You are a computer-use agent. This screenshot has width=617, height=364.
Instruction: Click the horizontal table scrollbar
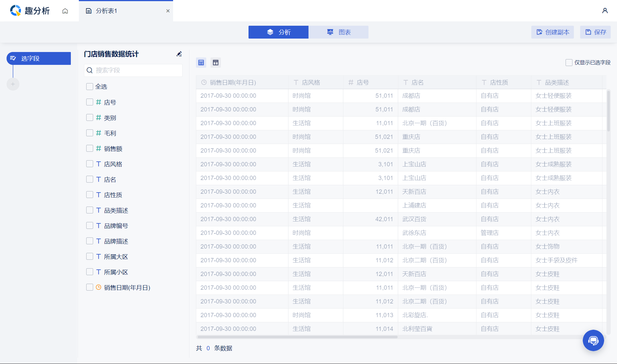(297, 337)
